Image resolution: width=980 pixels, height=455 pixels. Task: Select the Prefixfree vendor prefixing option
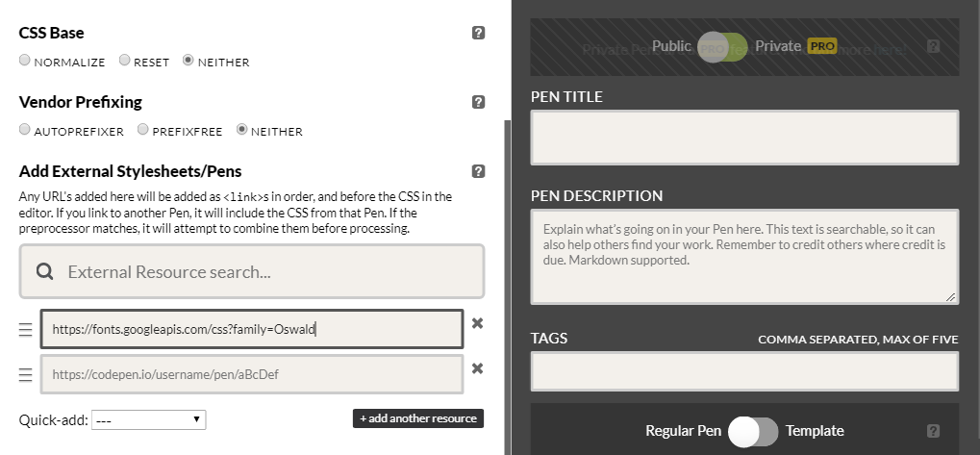tap(143, 130)
